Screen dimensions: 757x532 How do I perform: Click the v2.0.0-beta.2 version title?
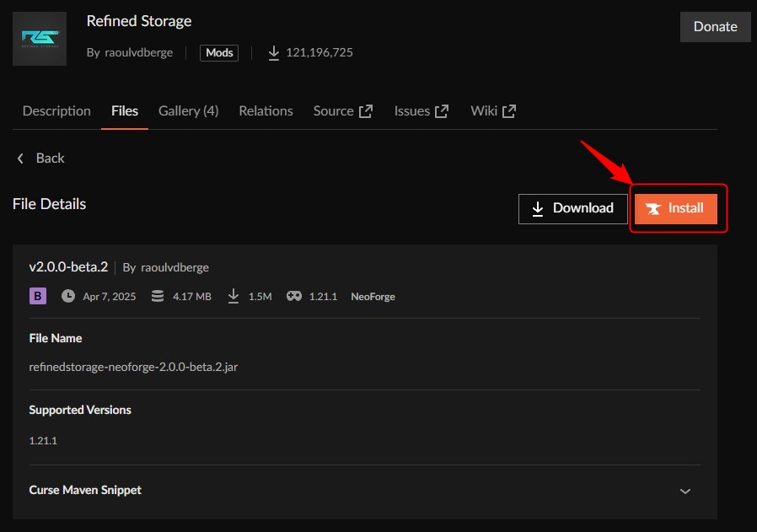pos(68,267)
